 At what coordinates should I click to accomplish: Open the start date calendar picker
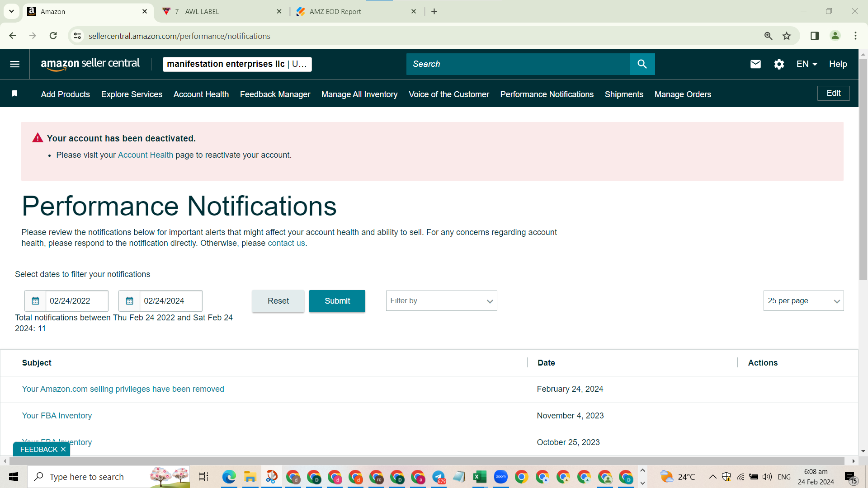(x=35, y=301)
